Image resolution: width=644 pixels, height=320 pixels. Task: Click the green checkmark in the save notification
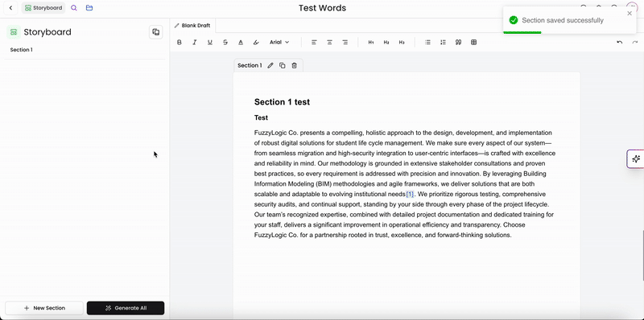pyautogui.click(x=514, y=20)
